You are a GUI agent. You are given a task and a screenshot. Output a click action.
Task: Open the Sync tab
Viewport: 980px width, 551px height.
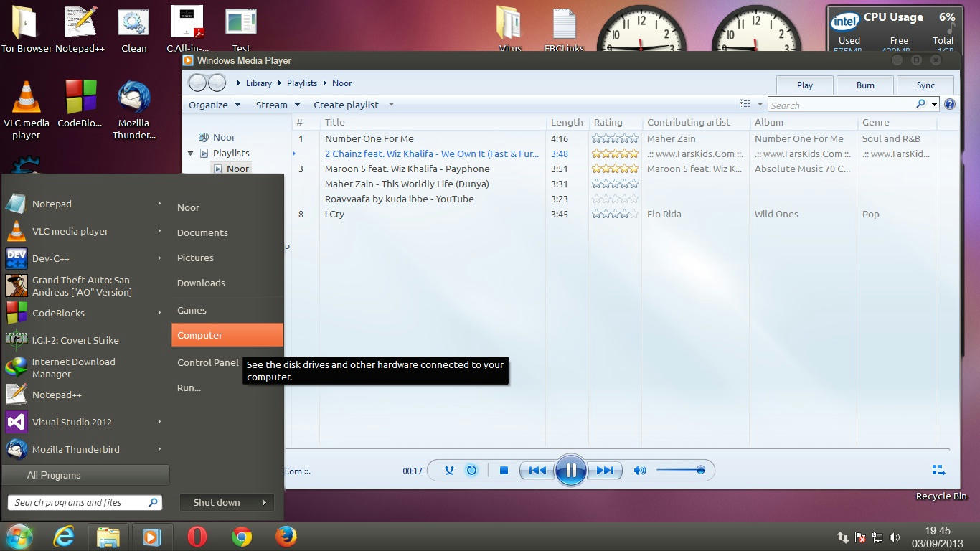click(925, 85)
